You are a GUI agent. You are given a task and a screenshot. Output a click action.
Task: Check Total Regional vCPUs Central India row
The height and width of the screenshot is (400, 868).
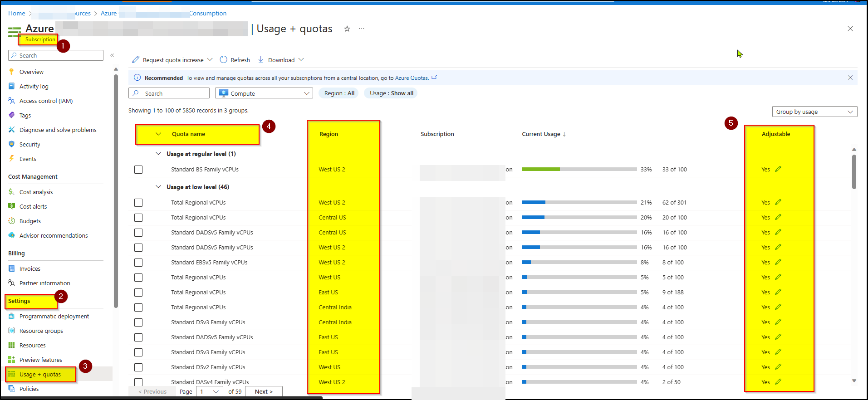[x=138, y=307]
